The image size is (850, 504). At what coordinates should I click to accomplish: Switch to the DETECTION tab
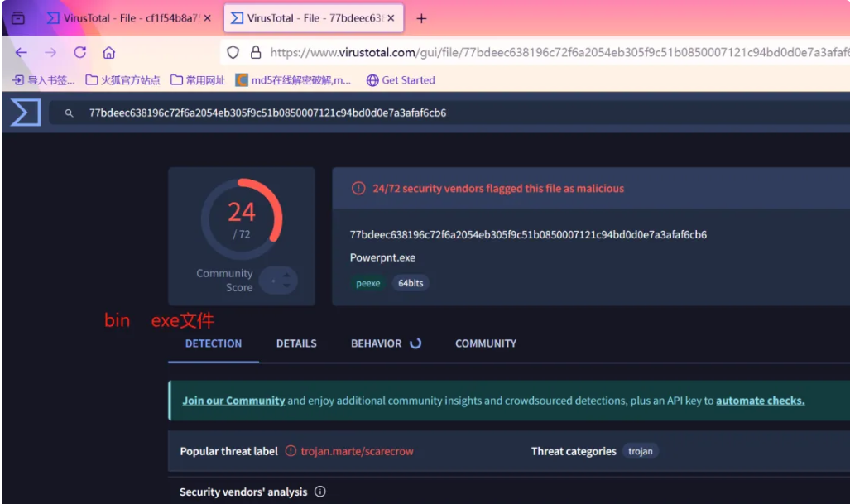click(214, 343)
